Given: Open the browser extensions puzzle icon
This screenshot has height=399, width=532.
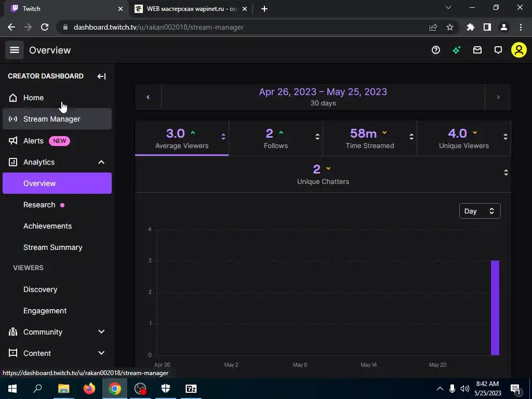Looking at the screenshot, I should point(470,27).
